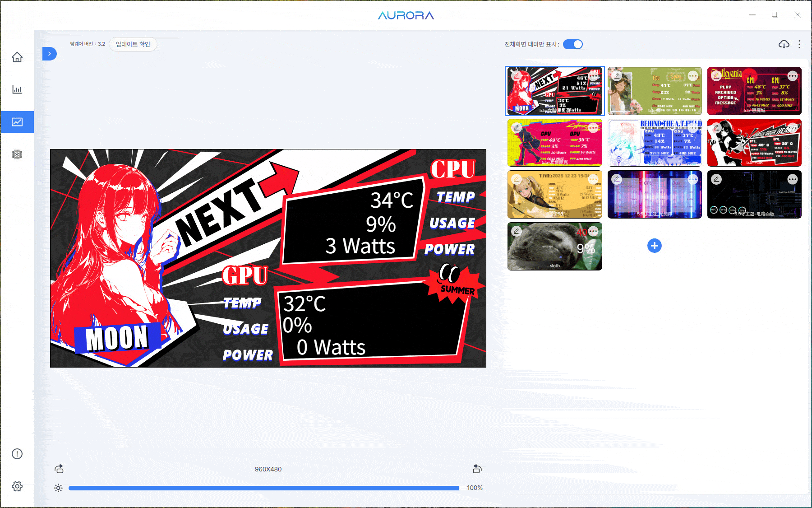The width and height of the screenshot is (812, 508).
Task: Click the 100% brightness value
Action: [x=475, y=488]
